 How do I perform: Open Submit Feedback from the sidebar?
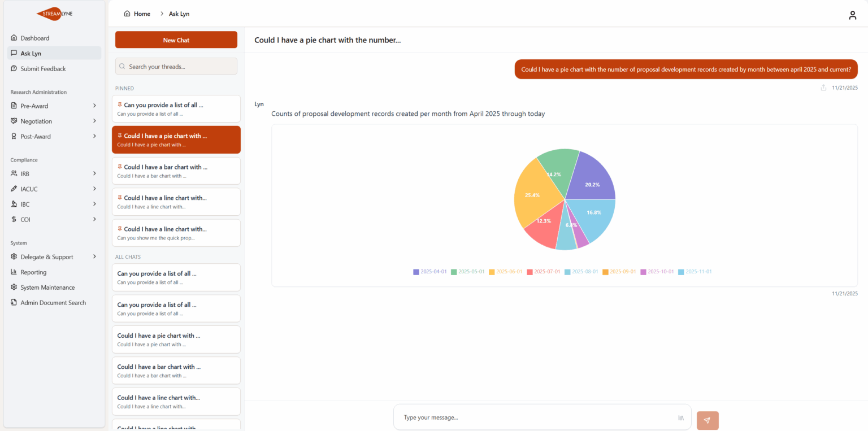coord(43,69)
